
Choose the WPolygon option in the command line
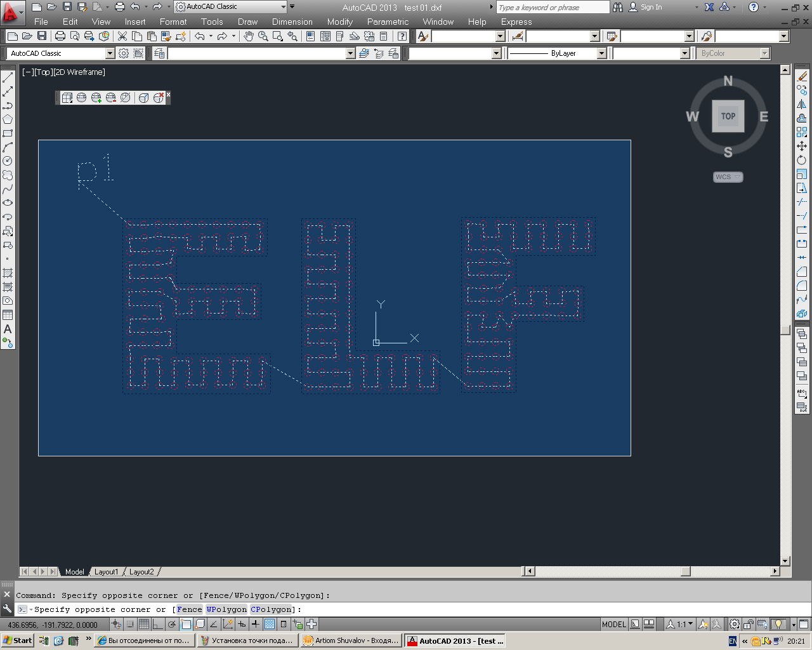click(226, 609)
